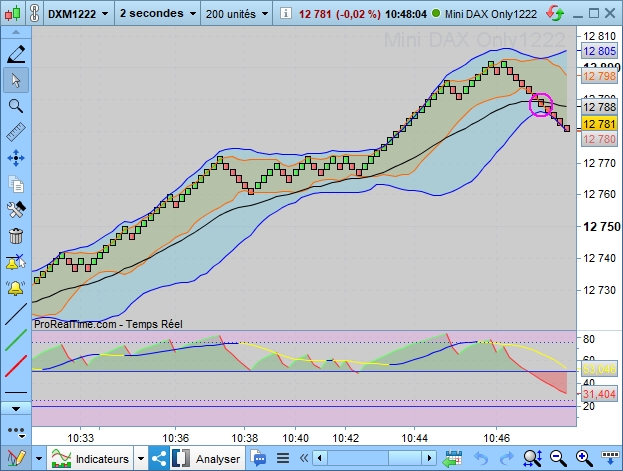Open dropdown next to bottom-left drawing icon
Image resolution: width=623 pixels, height=471 pixels.
click(x=39, y=459)
